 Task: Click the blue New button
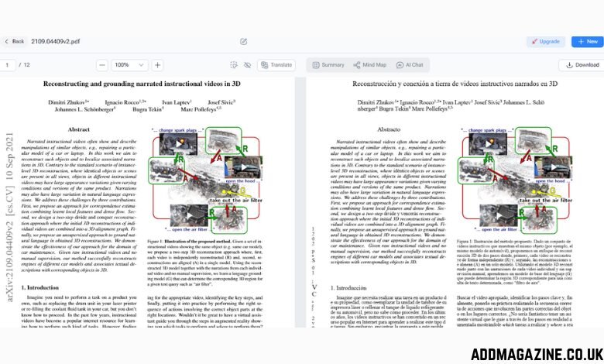587,41
